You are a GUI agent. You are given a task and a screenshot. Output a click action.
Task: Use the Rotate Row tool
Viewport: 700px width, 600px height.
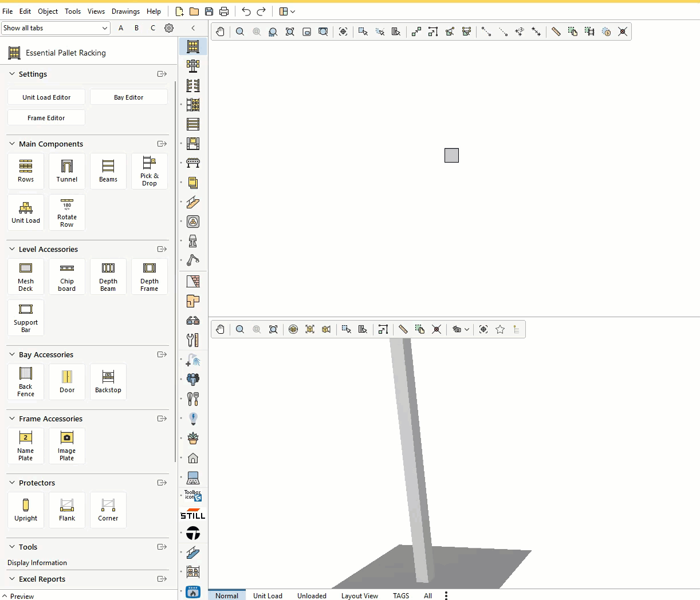click(67, 212)
